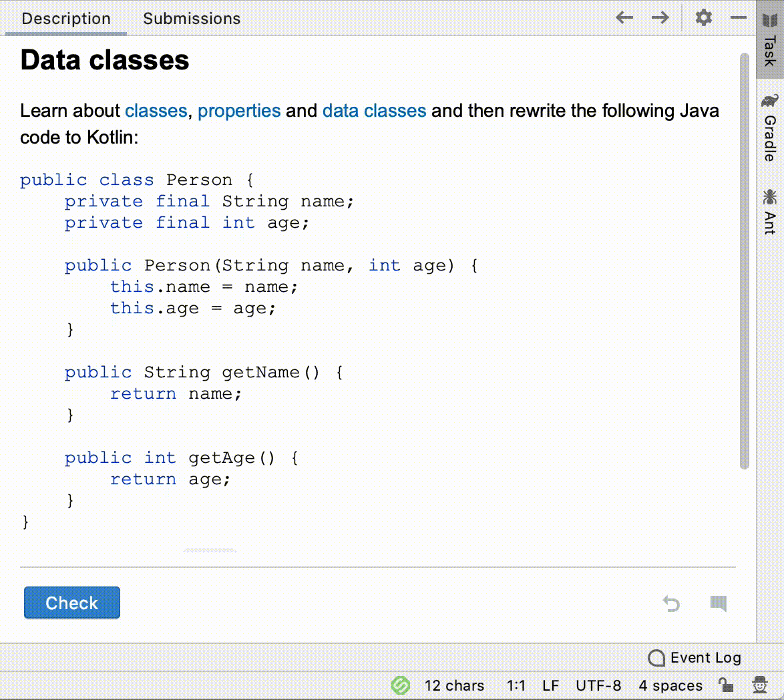Follow the 'data classes' link
The image size is (784, 700).
tap(374, 110)
